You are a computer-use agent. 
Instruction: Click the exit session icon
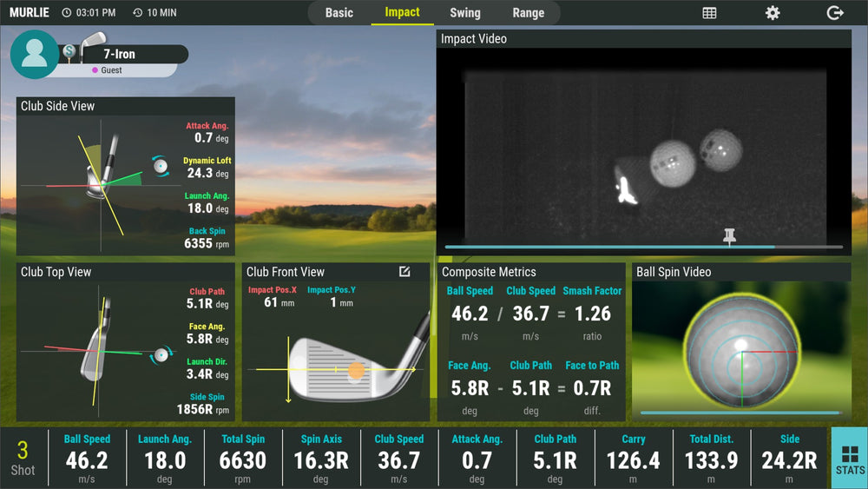point(835,13)
